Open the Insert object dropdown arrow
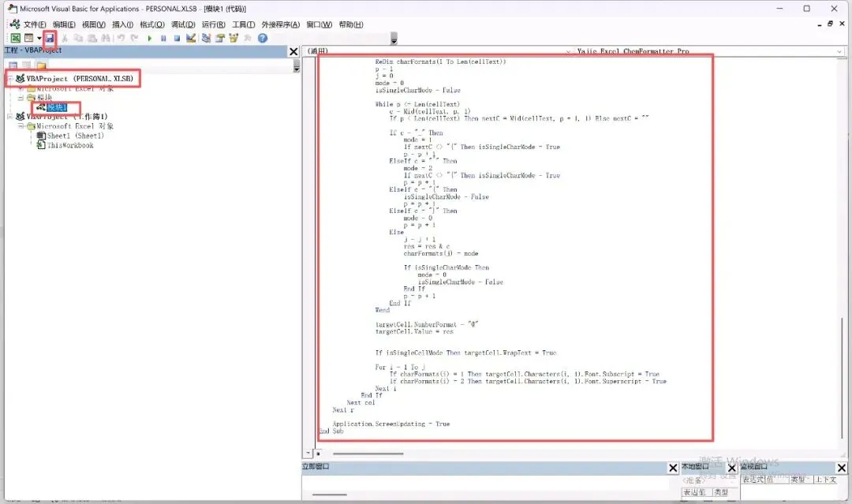This screenshot has width=852, height=504. (39, 38)
